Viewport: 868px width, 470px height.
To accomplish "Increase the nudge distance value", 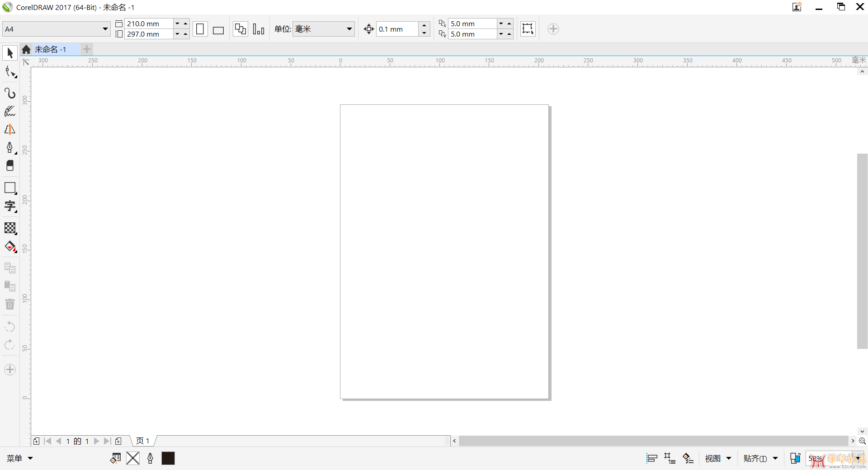I will tap(424, 25).
